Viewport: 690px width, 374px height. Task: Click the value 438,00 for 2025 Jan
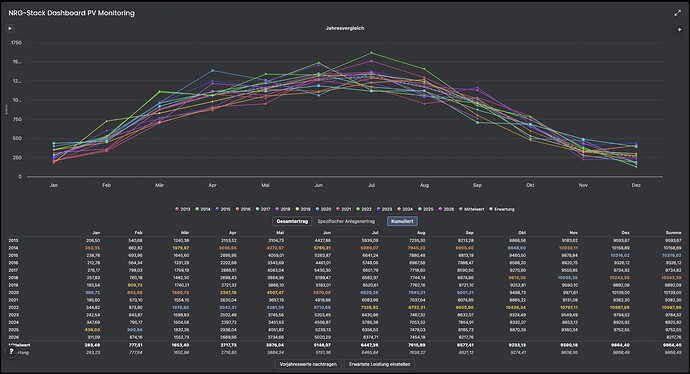(92, 330)
